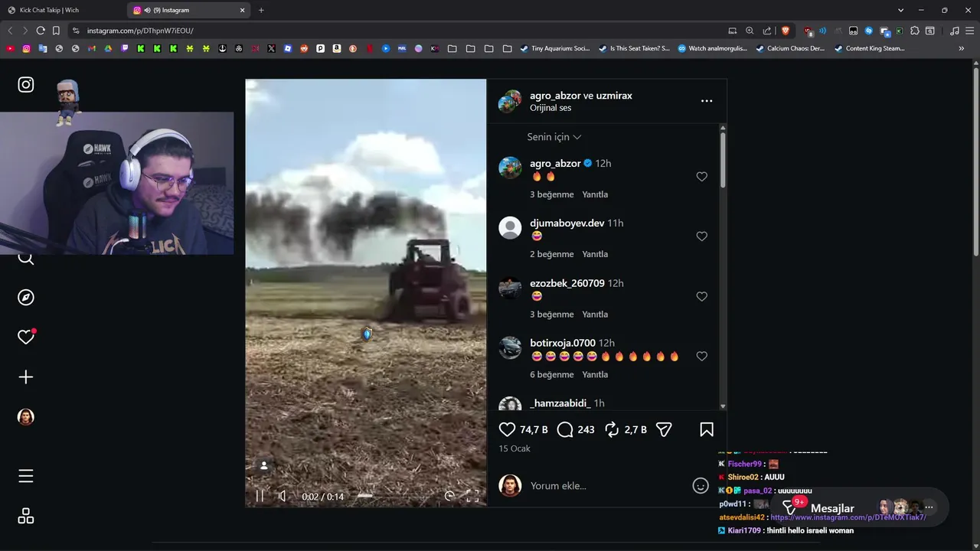Open the zoom magnifier icon in the address bar
The height and width of the screenshot is (551, 980).
(x=750, y=31)
